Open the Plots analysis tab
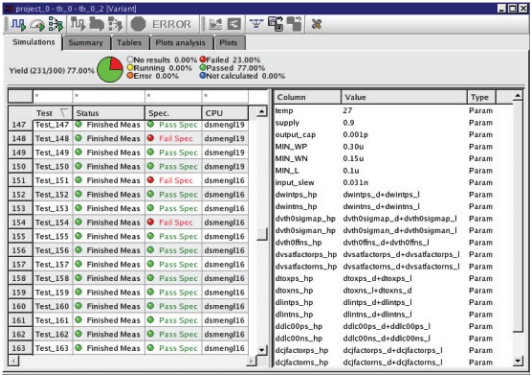Screen dimensions: 532x380 coord(180,43)
